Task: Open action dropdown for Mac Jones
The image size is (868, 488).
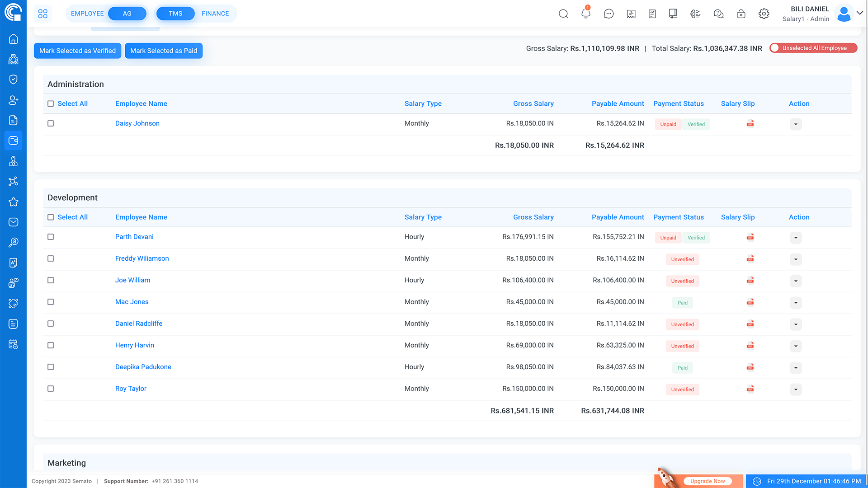Action: [x=796, y=303]
